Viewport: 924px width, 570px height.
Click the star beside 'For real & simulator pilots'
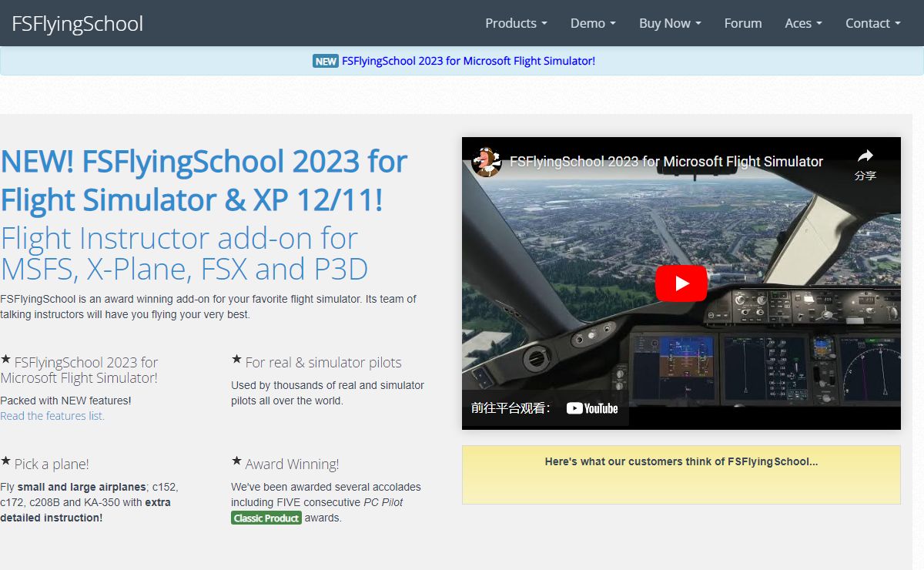coord(237,360)
